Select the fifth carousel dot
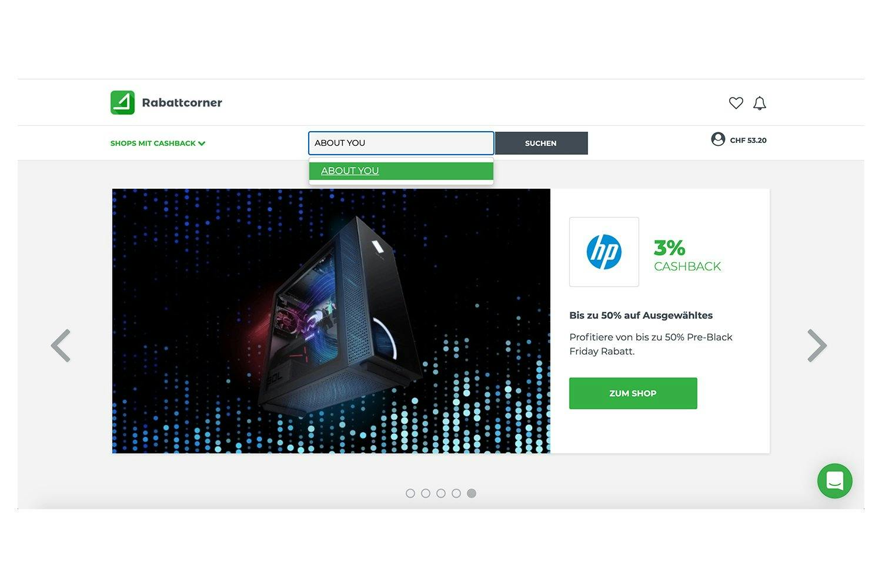Image resolution: width=882 pixels, height=588 pixels. (472, 493)
